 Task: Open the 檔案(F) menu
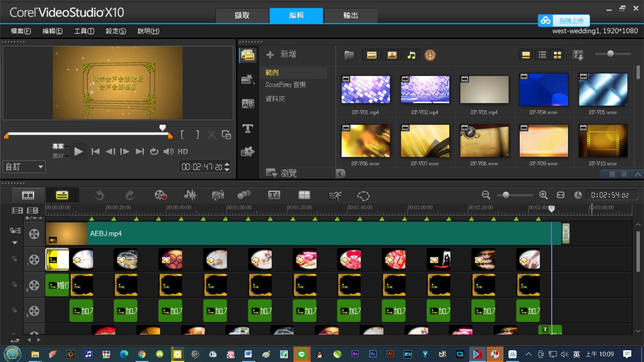click(21, 31)
